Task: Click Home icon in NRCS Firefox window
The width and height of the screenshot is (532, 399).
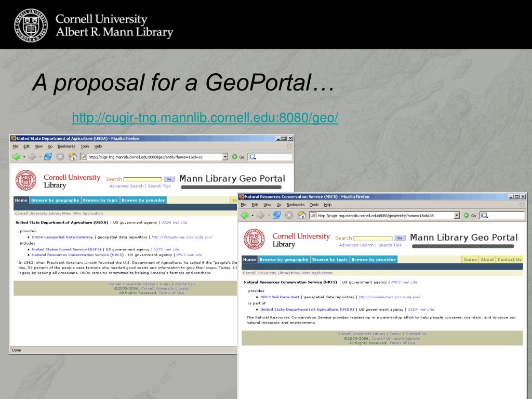Action: point(302,216)
